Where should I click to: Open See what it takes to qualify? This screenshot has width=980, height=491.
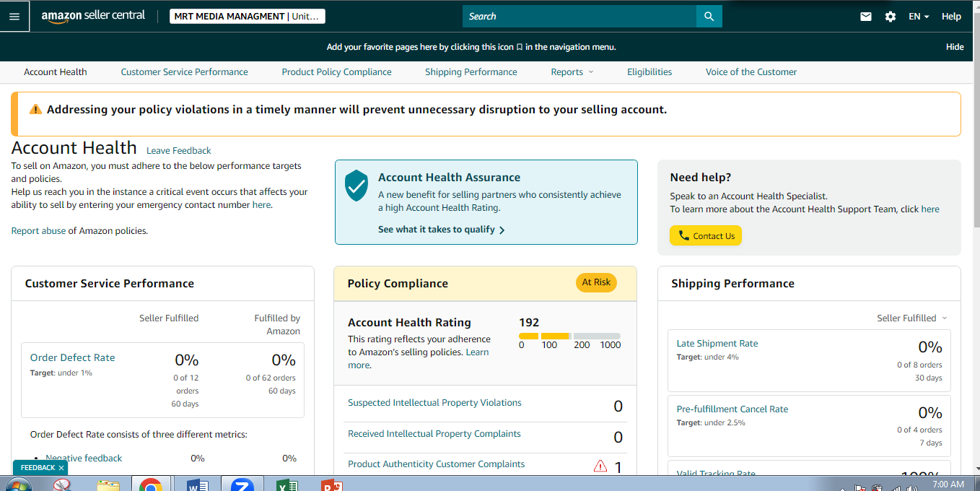pyautogui.click(x=442, y=230)
